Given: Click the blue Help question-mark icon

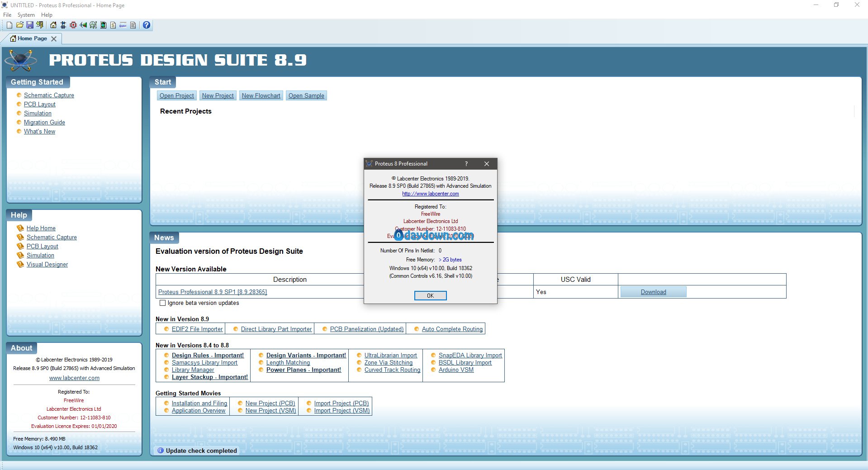Looking at the screenshot, I should point(147,25).
